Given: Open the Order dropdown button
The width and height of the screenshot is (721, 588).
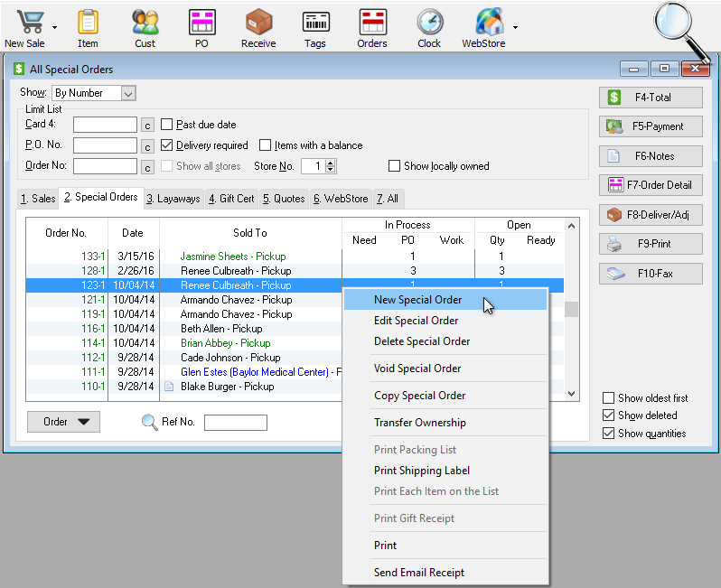Looking at the screenshot, I should coord(63,422).
